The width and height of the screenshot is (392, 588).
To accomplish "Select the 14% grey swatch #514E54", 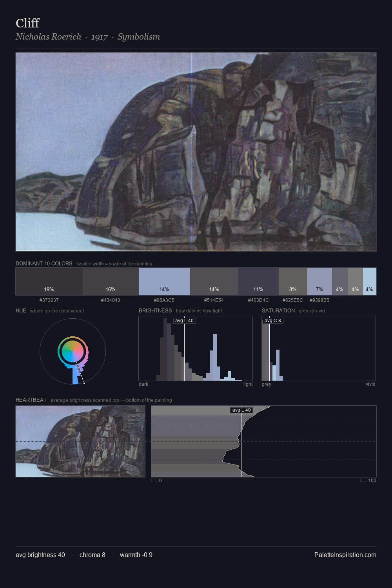I will (x=214, y=281).
